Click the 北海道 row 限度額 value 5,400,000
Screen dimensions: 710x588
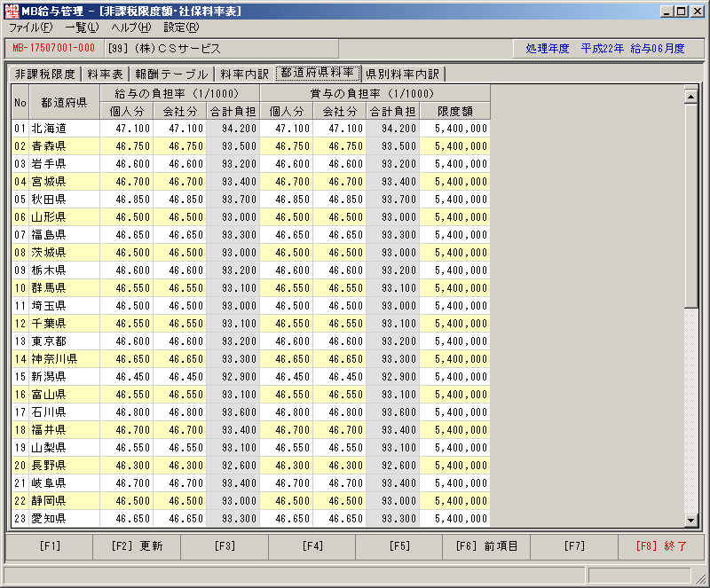point(454,129)
